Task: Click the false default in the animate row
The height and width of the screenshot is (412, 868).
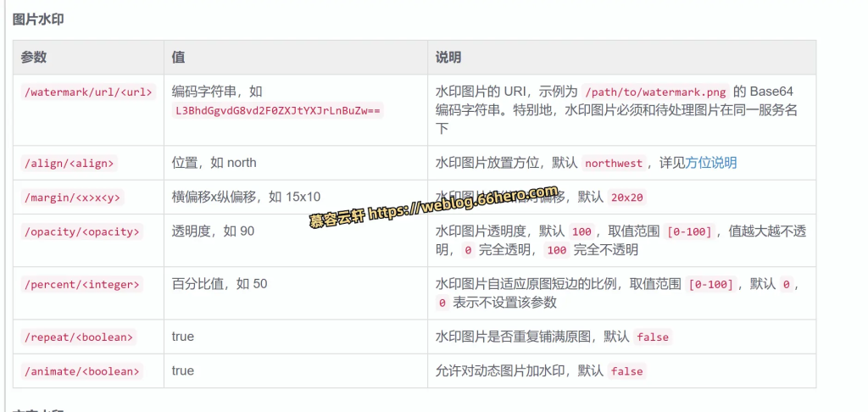Action: click(x=626, y=371)
